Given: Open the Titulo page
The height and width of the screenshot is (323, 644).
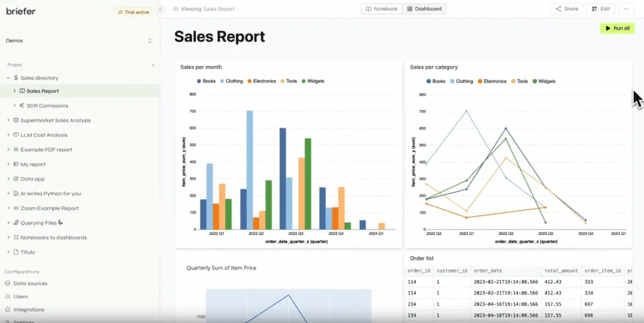Looking at the screenshot, I should pos(27,252).
